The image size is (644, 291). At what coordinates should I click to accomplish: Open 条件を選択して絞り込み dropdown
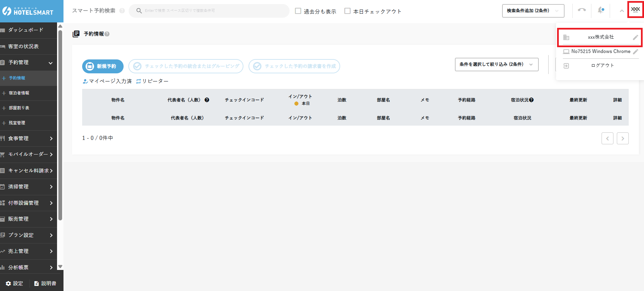tap(496, 64)
